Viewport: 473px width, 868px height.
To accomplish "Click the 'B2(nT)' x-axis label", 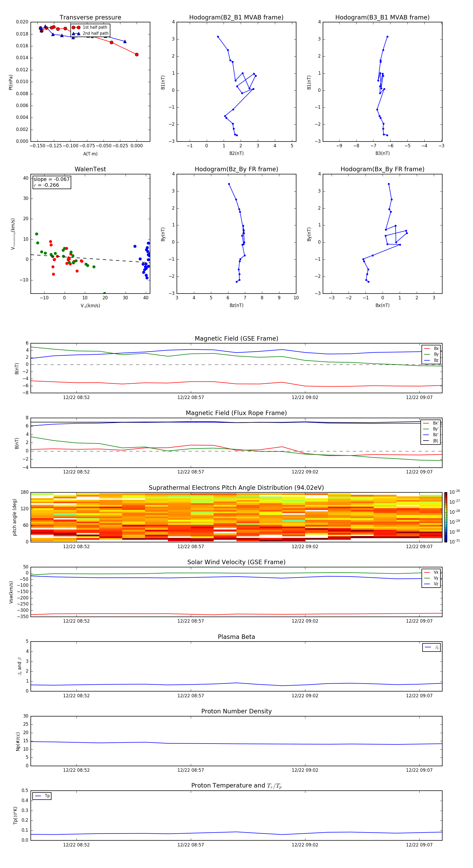I will pyautogui.click(x=236, y=154).
